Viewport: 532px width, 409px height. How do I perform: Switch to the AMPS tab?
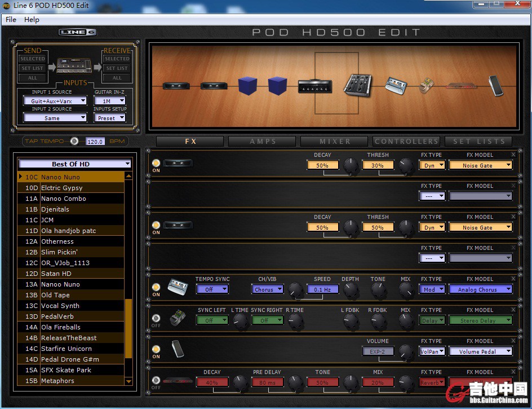click(x=262, y=141)
